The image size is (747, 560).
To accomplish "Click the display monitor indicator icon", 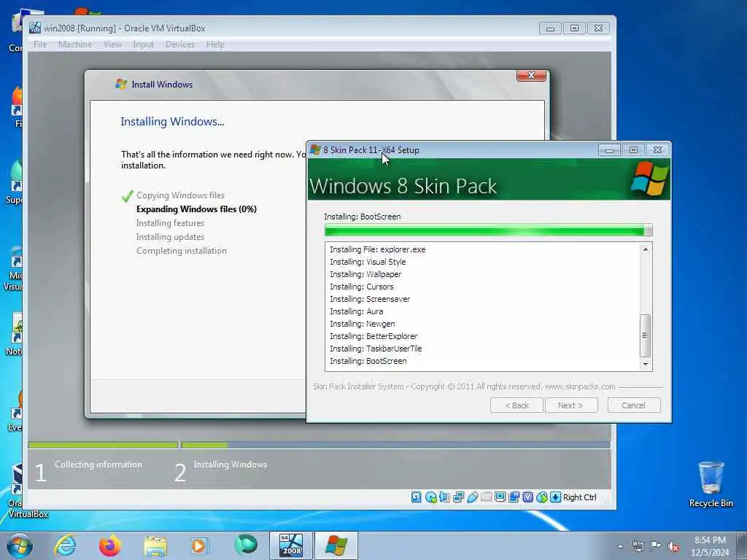I will [500, 497].
